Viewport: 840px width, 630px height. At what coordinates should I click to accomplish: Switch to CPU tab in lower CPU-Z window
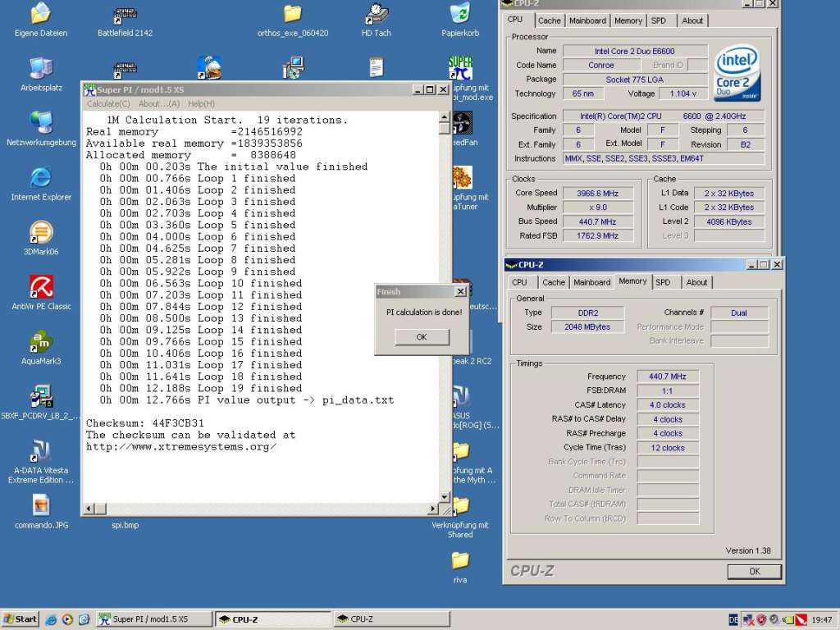tap(519, 282)
